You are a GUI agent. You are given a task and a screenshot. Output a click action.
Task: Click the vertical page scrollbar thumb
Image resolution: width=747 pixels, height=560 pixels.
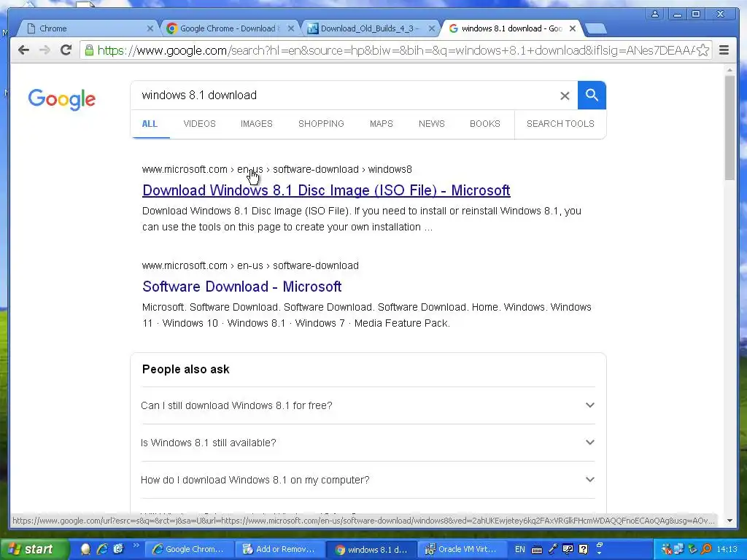729,128
